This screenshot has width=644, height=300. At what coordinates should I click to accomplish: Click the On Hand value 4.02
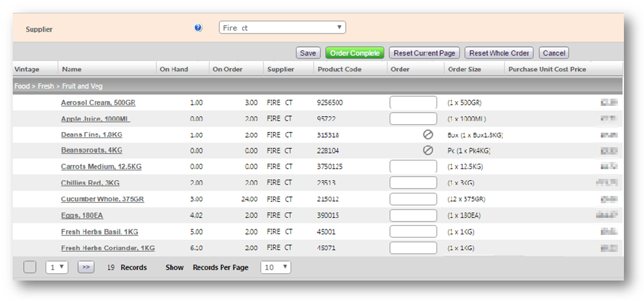(x=196, y=215)
